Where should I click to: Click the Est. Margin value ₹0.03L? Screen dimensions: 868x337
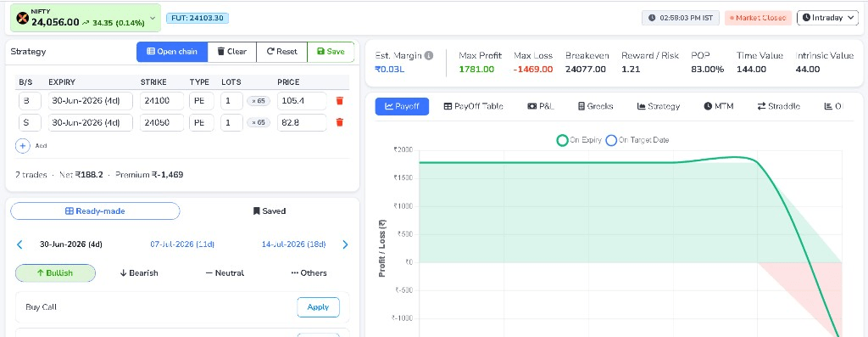(390, 70)
